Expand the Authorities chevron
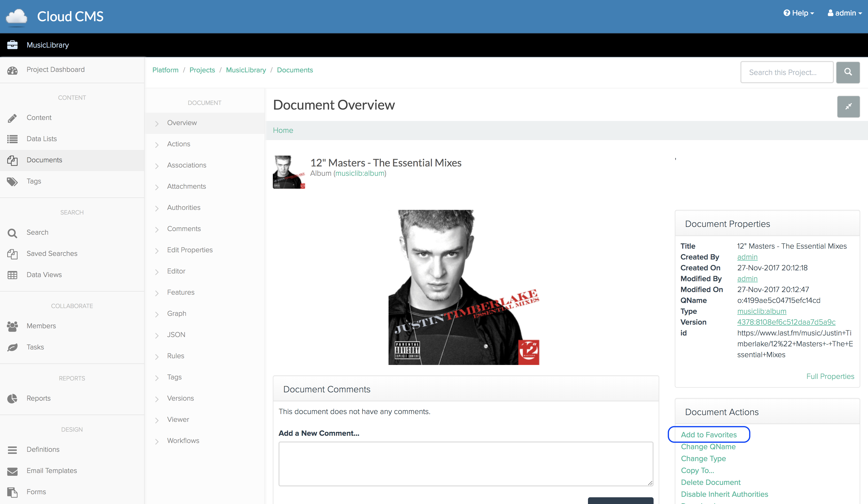Image resolution: width=868 pixels, height=504 pixels. 157,208
